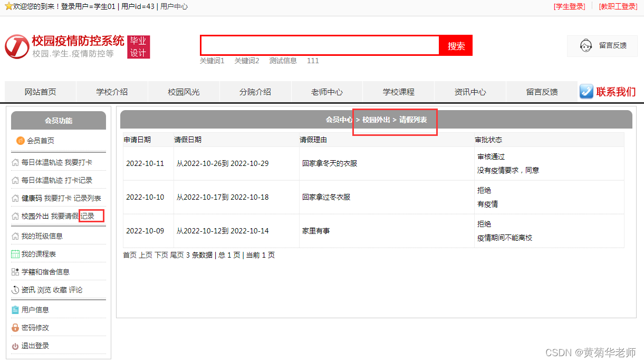The image size is (644, 363).
Task: Click 收藏 in the 资讯 row
Action: point(60,290)
